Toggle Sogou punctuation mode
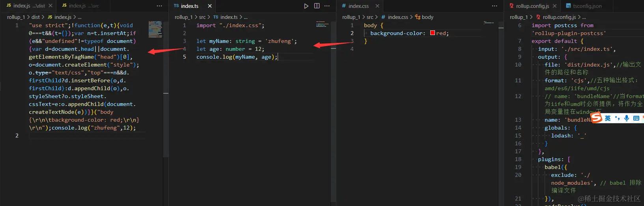Viewport: 644px width, 206px height. (x=617, y=118)
